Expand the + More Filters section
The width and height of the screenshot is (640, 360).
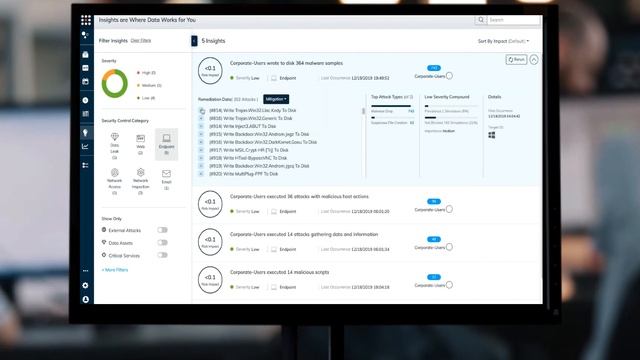115,270
